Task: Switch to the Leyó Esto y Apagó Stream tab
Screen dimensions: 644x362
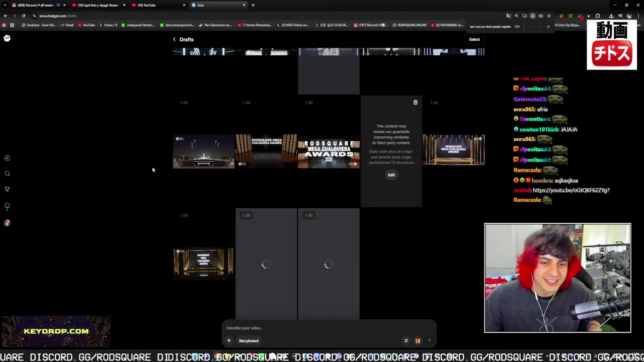Action: 98,5
